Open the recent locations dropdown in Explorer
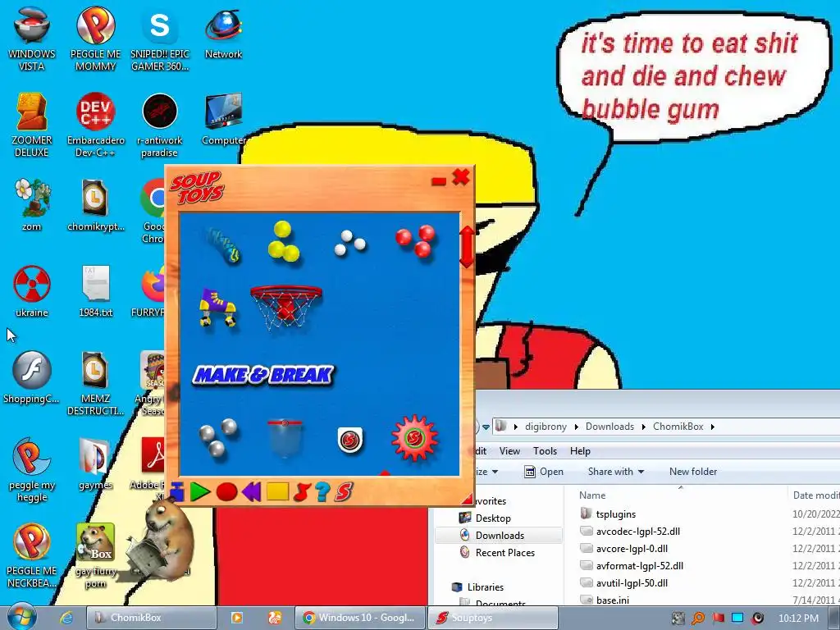The height and width of the screenshot is (630, 840). [486, 427]
